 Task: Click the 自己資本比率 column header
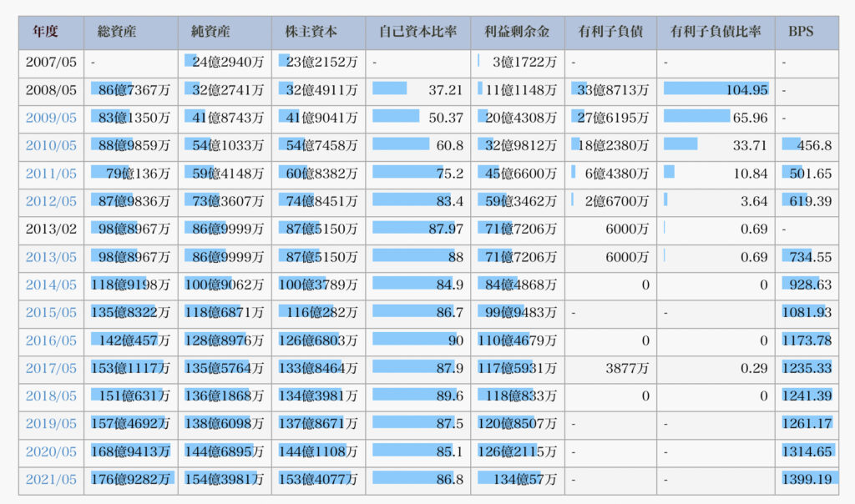[x=418, y=33]
